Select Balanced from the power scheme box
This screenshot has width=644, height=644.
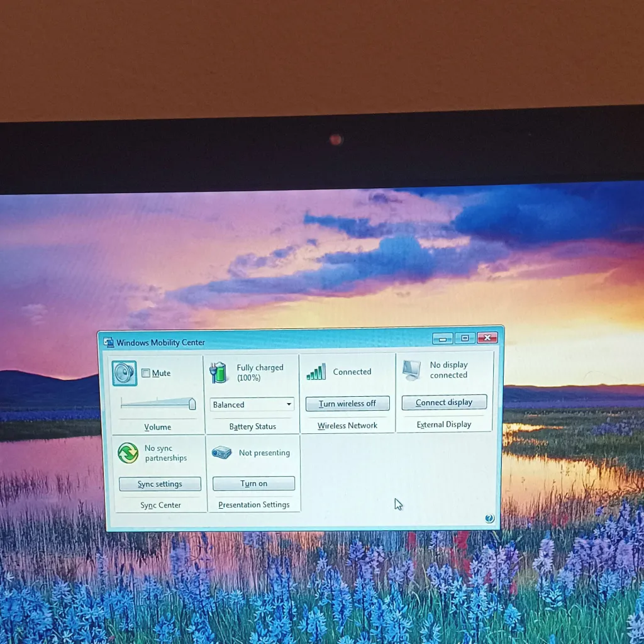point(248,404)
